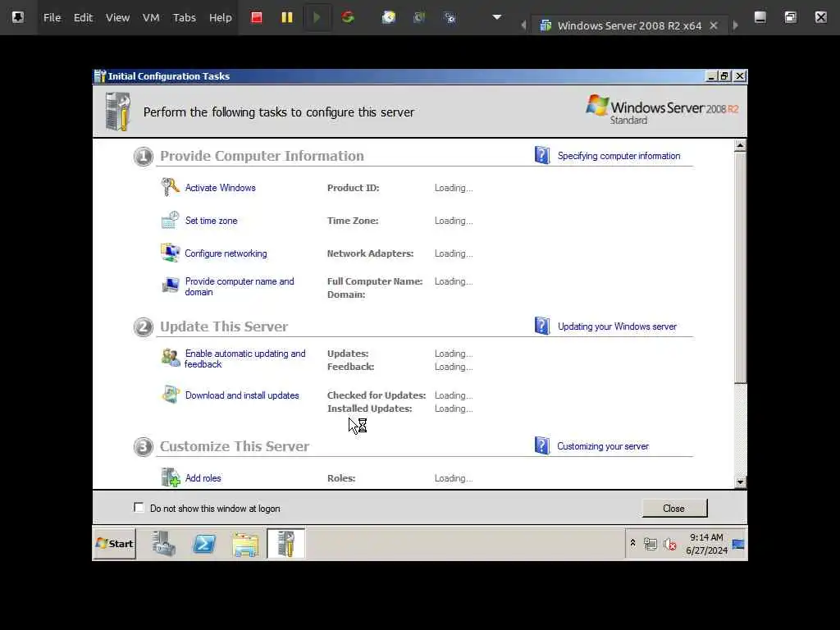The image size is (840, 630).
Task: Click the Close button in Initial Configuration Tasks
Action: click(674, 509)
